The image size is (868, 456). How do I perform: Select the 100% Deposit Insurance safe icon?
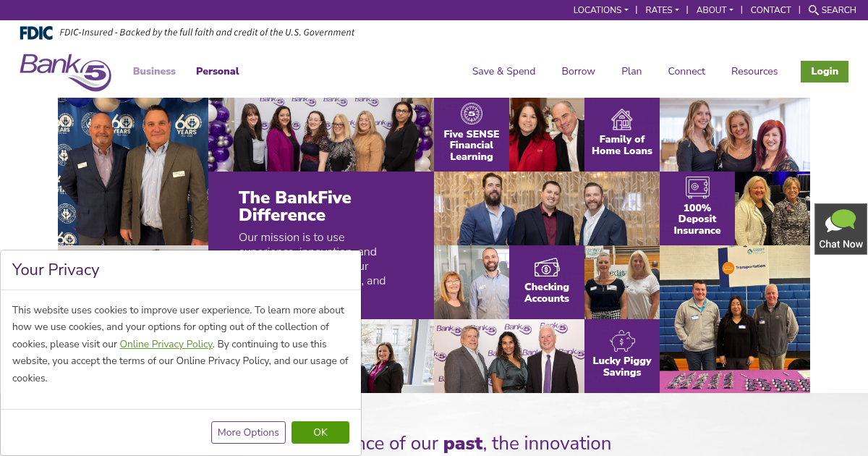pyautogui.click(x=697, y=187)
